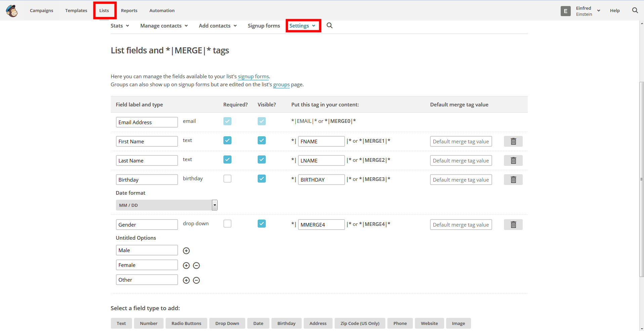This screenshot has height=331, width=644.
Task: Add an Image field
Action: (459, 323)
